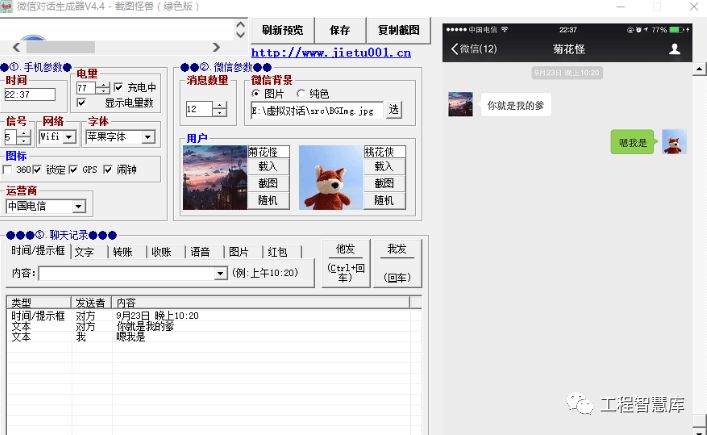Click the app icon in title bar

(6, 6)
